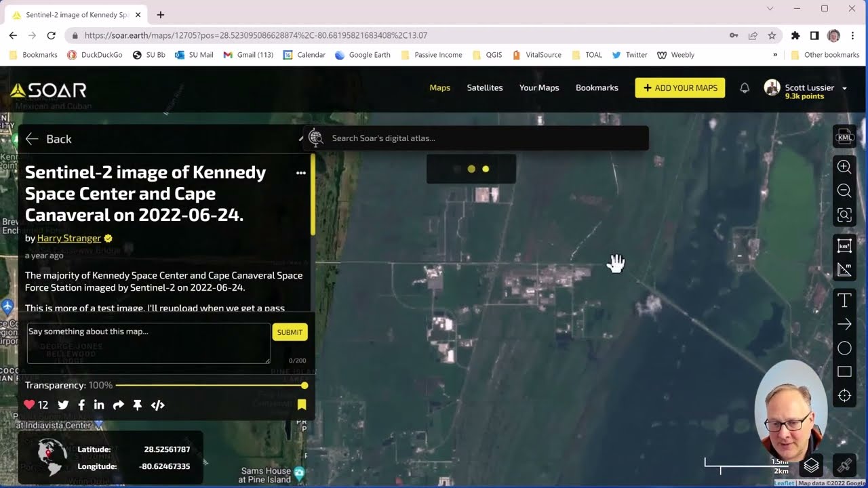This screenshot has width=868, height=488.
Task: Open the Bookmarks nav item
Action: (597, 87)
